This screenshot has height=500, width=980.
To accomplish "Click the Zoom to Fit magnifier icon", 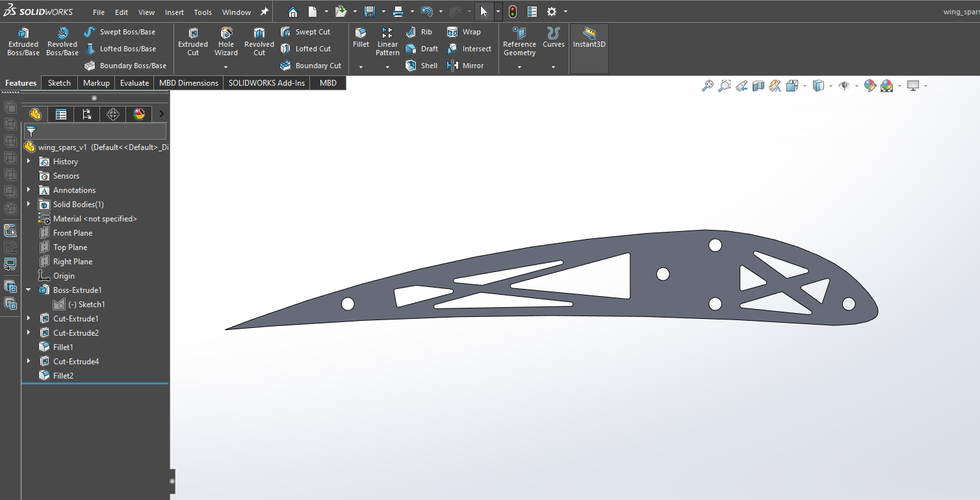I will pos(708,86).
